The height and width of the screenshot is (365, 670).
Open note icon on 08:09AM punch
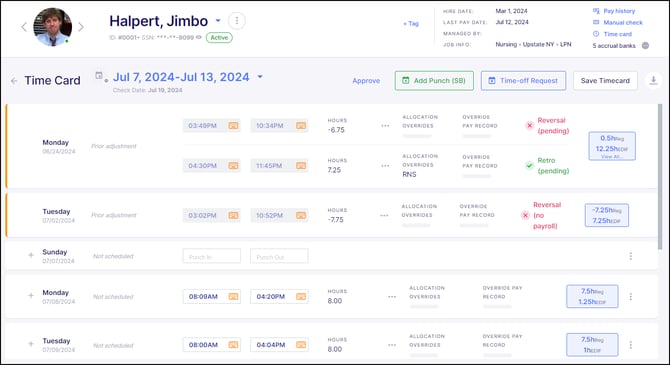click(x=233, y=296)
